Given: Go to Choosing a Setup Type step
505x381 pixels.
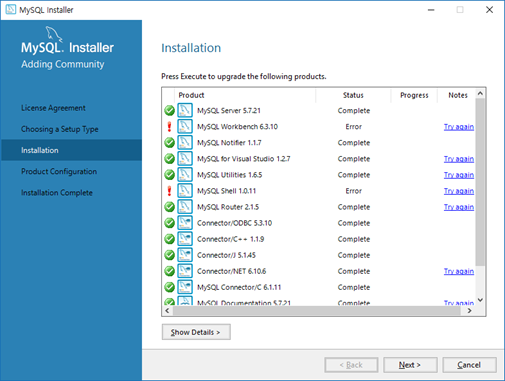Looking at the screenshot, I should click(x=60, y=129).
